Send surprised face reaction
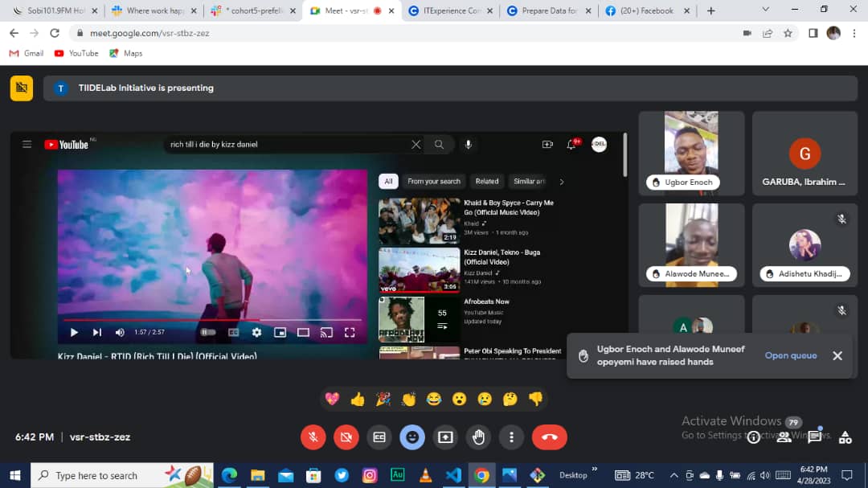Image resolution: width=868 pixels, height=488 pixels. [460, 399]
